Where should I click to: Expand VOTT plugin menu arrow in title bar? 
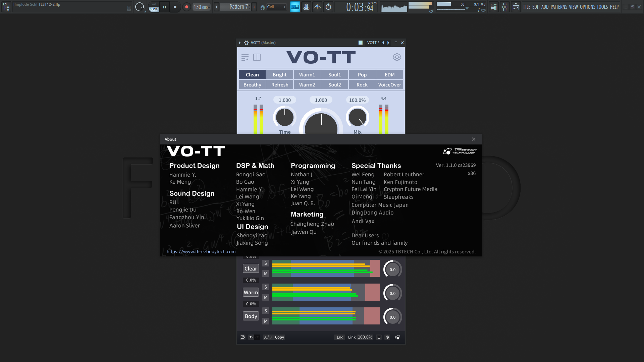coord(240,43)
